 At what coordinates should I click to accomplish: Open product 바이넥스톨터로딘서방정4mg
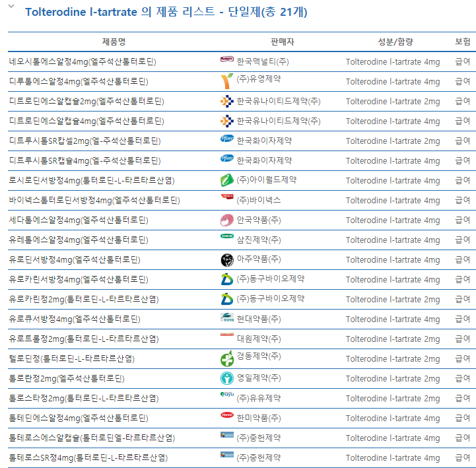click(x=94, y=200)
